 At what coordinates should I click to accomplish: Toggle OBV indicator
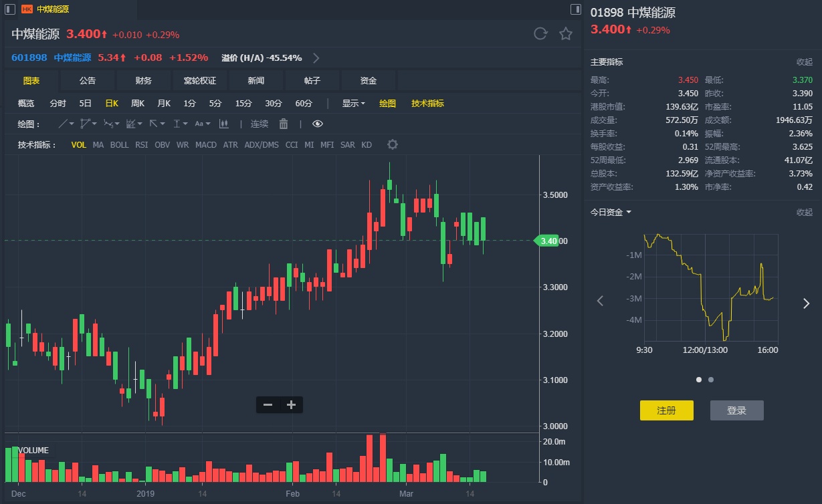[x=163, y=145]
